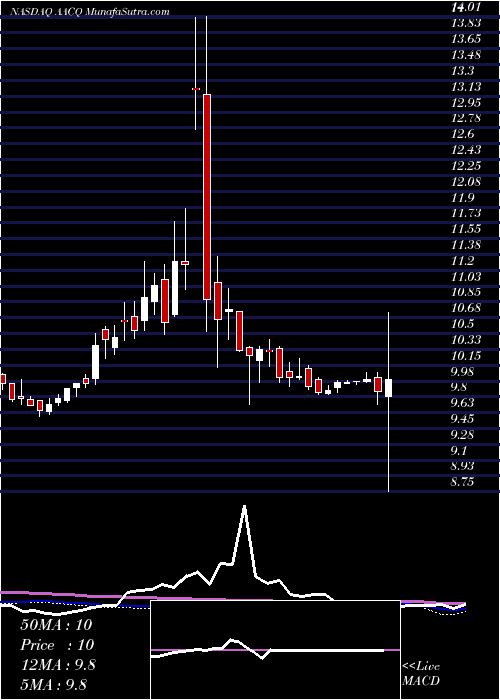Click the 12MA : 9.8 indicator text
Screen dimensions: 500x700
coord(56,664)
